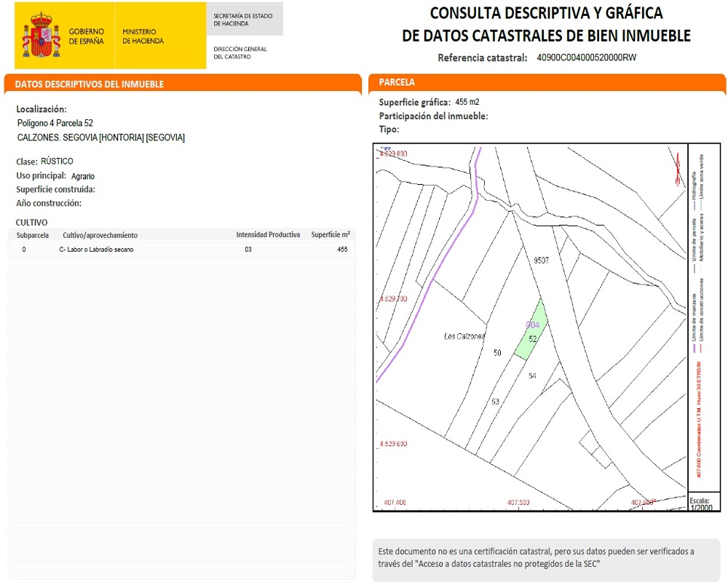Click the 'CULTIVO' section title

tap(31, 223)
